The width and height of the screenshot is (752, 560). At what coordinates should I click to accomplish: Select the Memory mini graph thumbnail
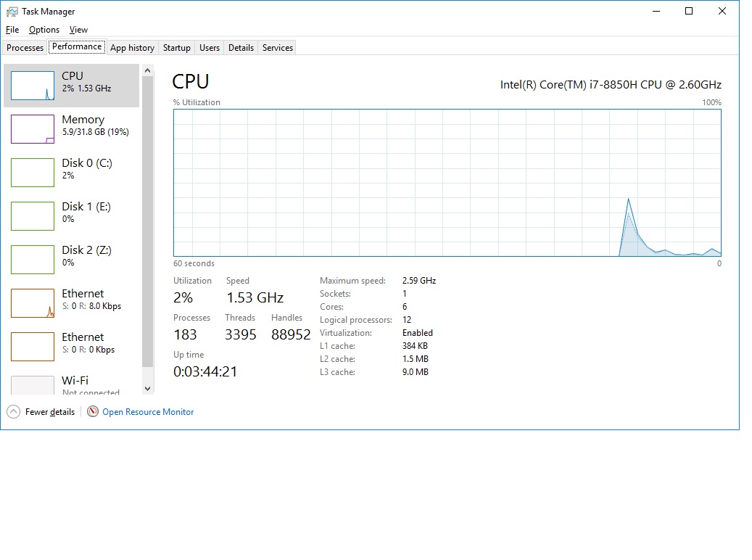33,129
